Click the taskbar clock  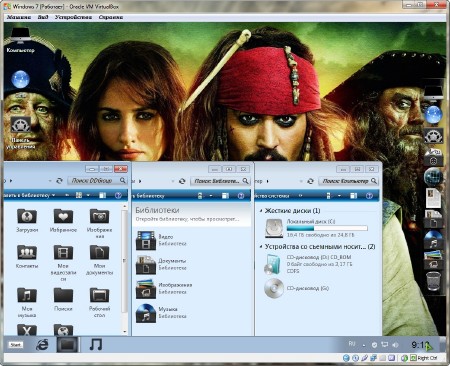[420, 345]
